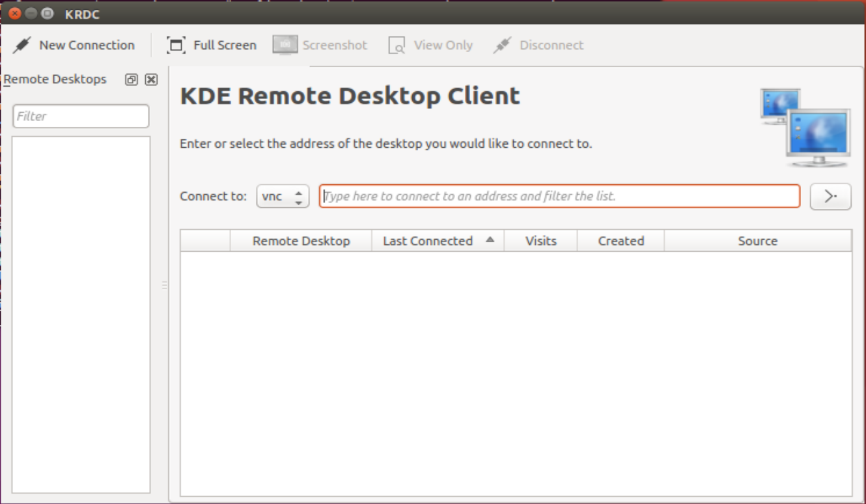Open the vnc protocol dropdown
Image resolution: width=866 pixels, height=504 pixels.
pos(283,196)
